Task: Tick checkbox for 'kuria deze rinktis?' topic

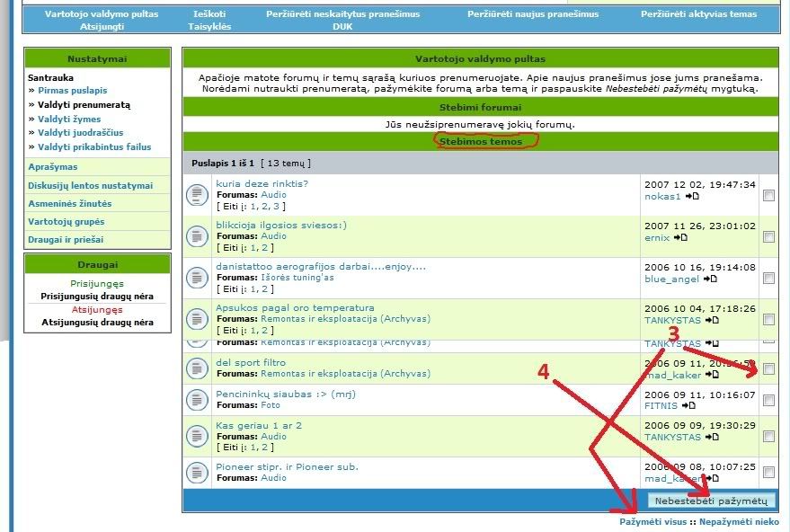Action: 768,195
